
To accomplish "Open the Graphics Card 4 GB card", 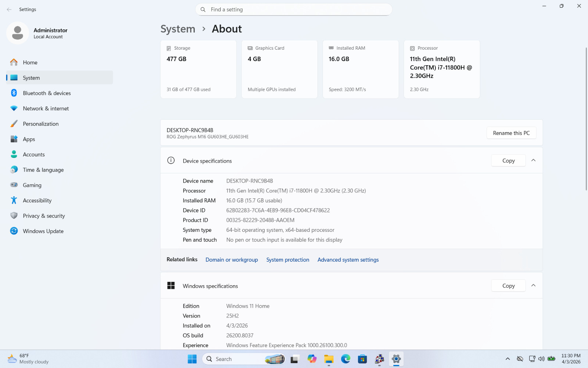I will click(x=279, y=69).
